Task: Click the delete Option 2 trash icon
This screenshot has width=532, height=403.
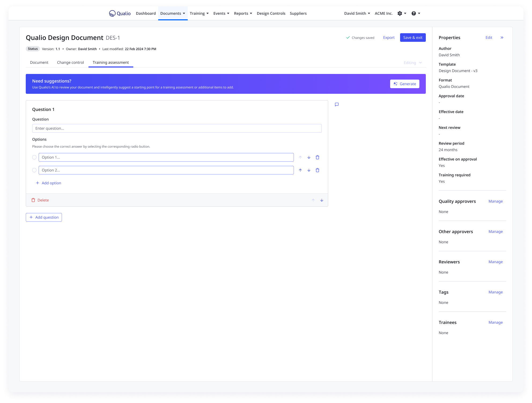Action: coord(318,170)
